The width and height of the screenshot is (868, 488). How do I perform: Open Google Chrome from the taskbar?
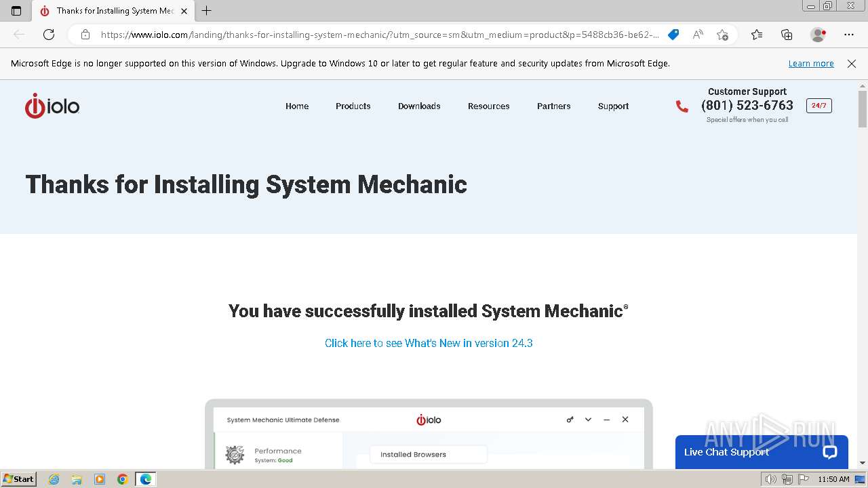tap(123, 479)
